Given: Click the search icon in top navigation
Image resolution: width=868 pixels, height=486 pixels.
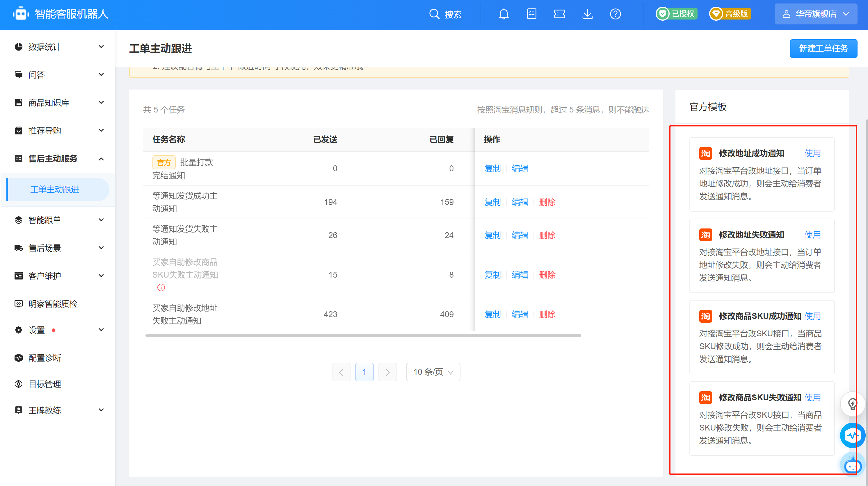Looking at the screenshot, I should tap(434, 14).
